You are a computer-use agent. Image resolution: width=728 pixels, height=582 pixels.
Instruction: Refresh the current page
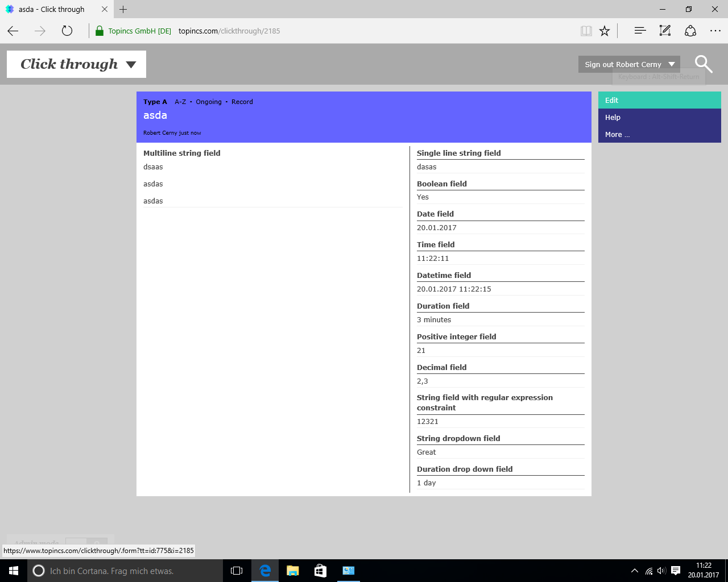click(67, 31)
